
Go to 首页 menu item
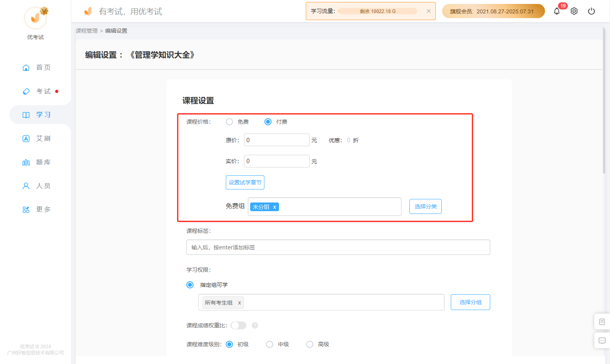coord(43,68)
